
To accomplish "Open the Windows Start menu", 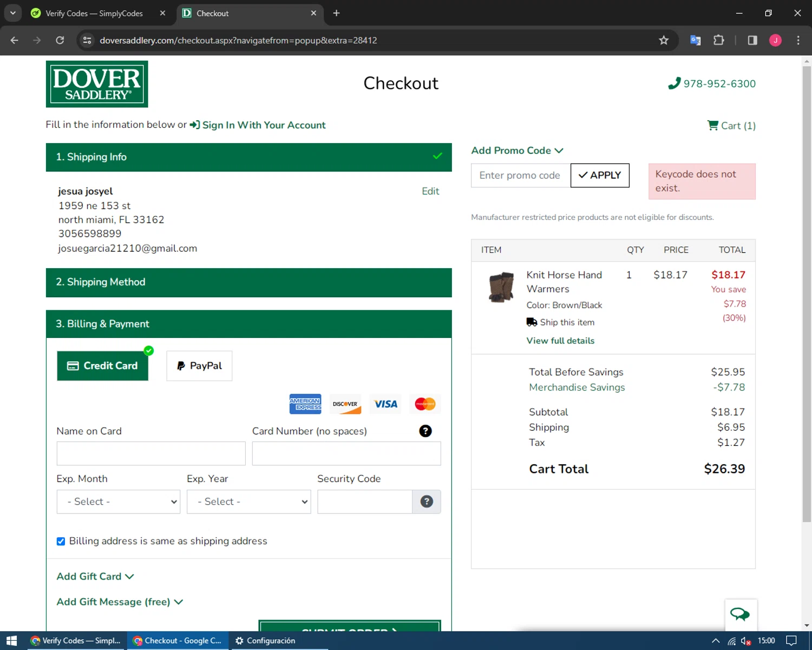I will [x=11, y=641].
